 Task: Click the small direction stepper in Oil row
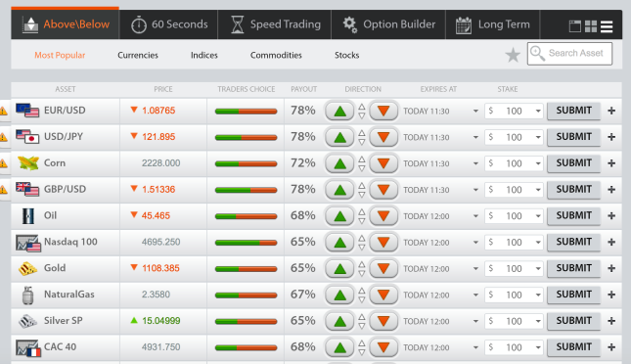point(362,216)
